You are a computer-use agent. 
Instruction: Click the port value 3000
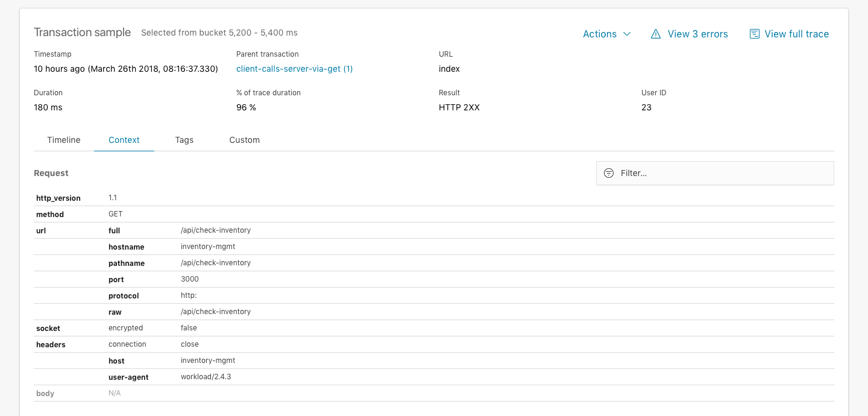coord(189,279)
